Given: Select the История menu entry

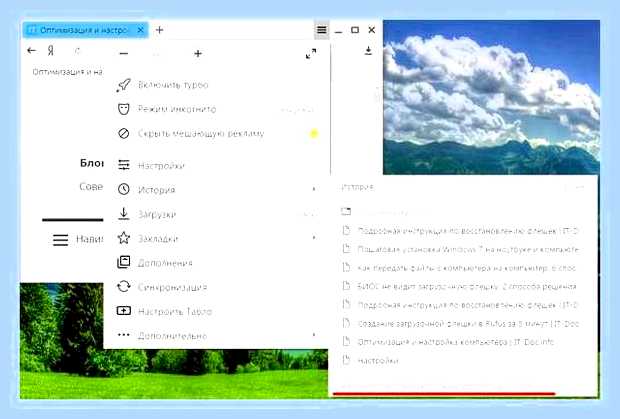Looking at the screenshot, I should pos(215,190).
